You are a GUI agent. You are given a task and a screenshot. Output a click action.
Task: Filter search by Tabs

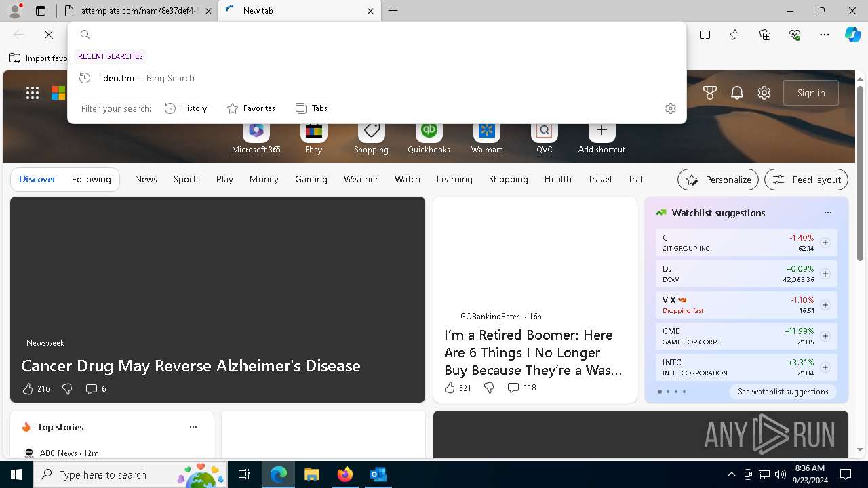pos(311,108)
